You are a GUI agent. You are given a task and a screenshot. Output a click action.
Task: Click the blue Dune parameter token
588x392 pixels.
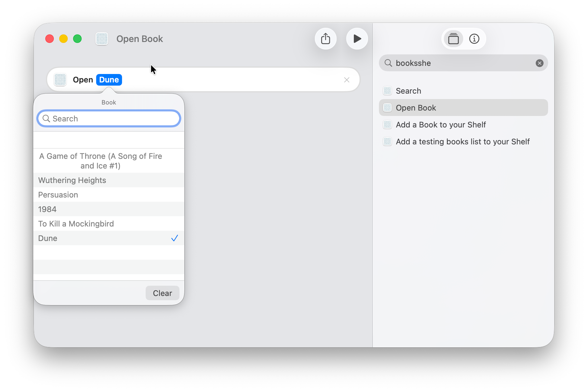tap(109, 80)
